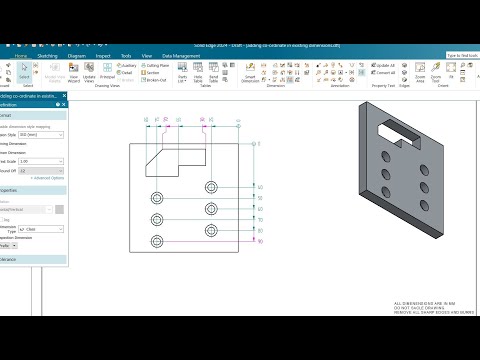This screenshot has height=360, width=480.
Task: Create a Broken-Out view
Action: 154,80
